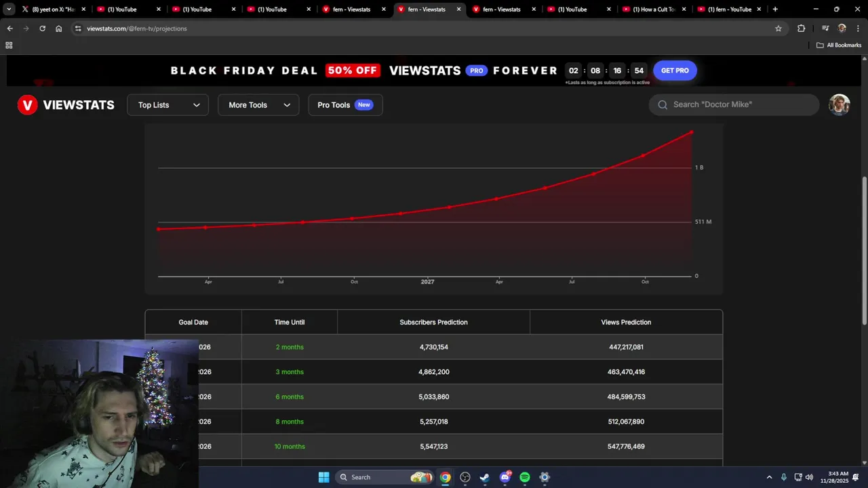Close the fern - YouTube tab
The height and width of the screenshot is (488, 868).
click(x=759, y=9)
